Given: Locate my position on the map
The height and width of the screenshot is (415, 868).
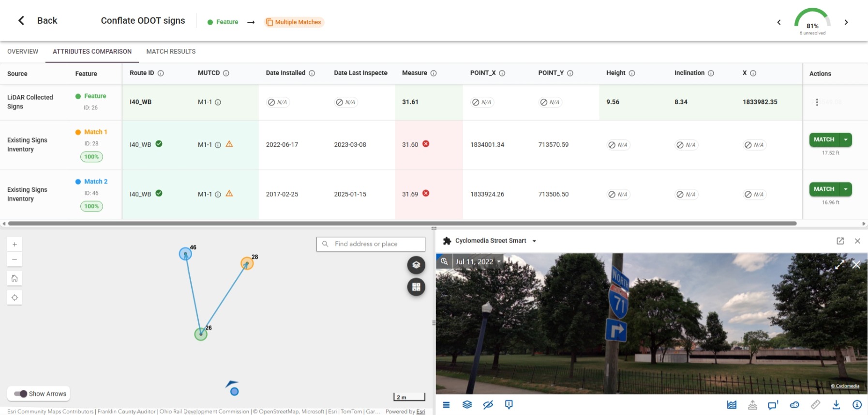Looking at the screenshot, I should point(15,297).
